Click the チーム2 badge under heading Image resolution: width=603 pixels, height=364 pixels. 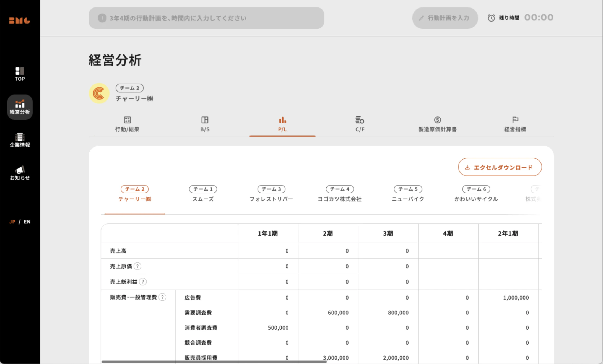point(129,88)
